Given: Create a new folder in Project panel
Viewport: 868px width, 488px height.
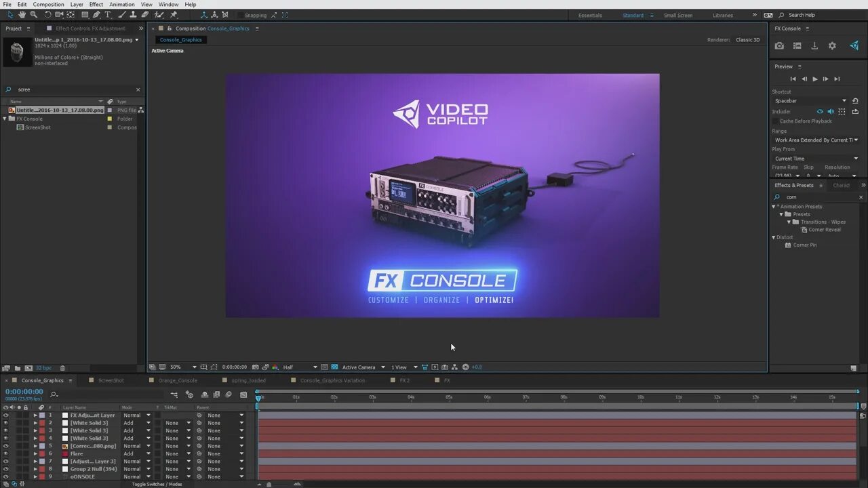Looking at the screenshot, I should tap(17, 368).
